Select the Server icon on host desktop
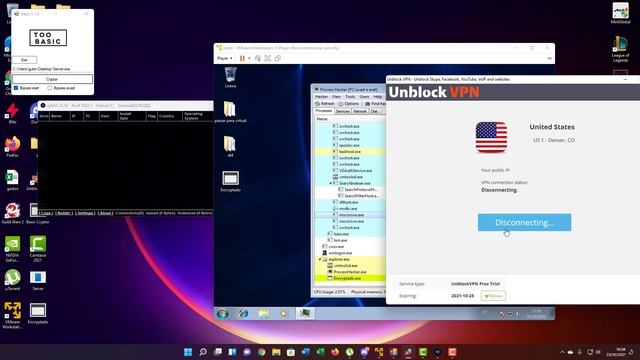This screenshot has height=360, width=640. 38,280
